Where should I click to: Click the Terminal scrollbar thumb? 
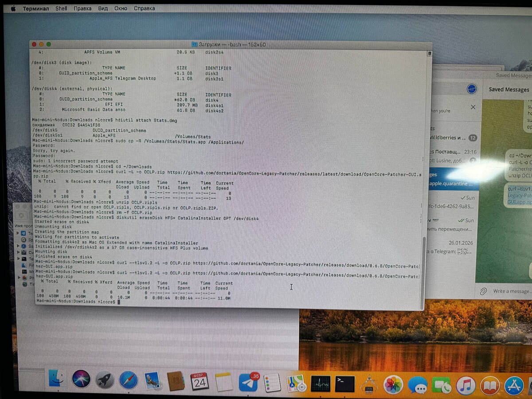point(423,273)
